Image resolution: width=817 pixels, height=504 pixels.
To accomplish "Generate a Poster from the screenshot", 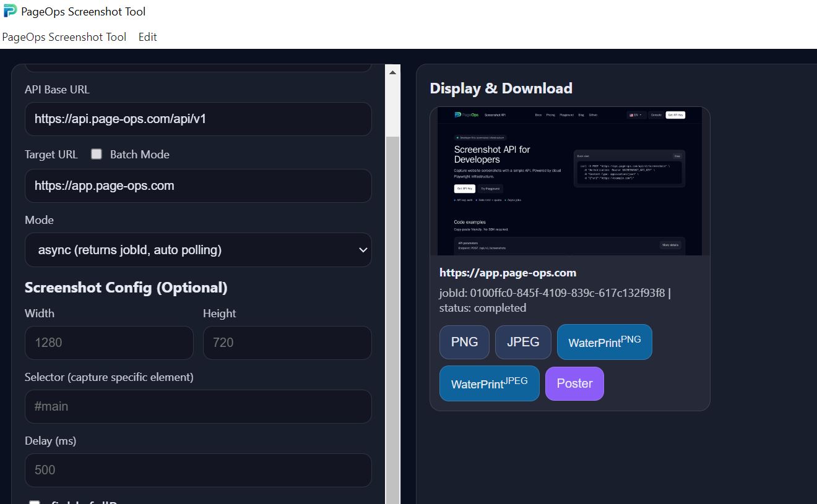I will (574, 383).
